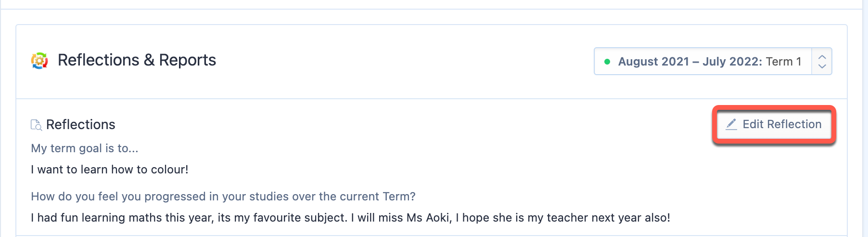Click the up chevron of the term selector
This screenshot has width=868, height=237.
point(822,57)
